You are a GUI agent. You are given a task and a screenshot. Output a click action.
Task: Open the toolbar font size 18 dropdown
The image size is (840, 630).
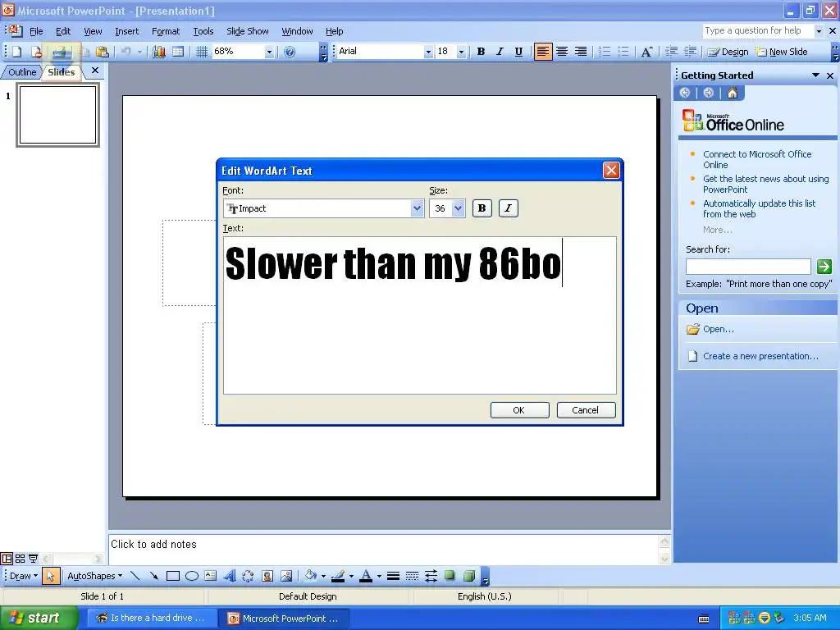click(x=461, y=52)
